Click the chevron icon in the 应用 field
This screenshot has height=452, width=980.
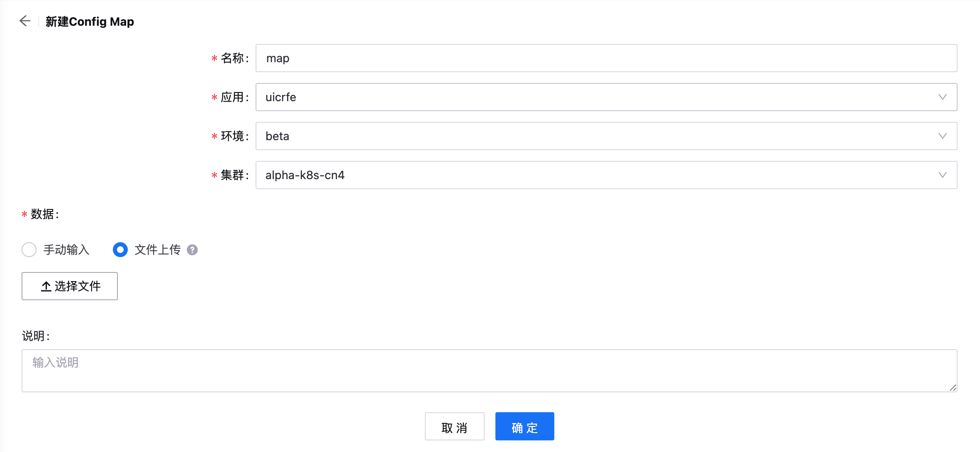coord(942,97)
